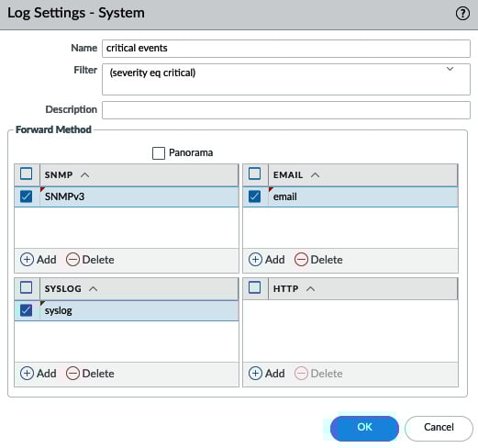Open the Filter dropdown arrow
Image resolution: width=478 pixels, height=448 pixels.
pos(450,69)
